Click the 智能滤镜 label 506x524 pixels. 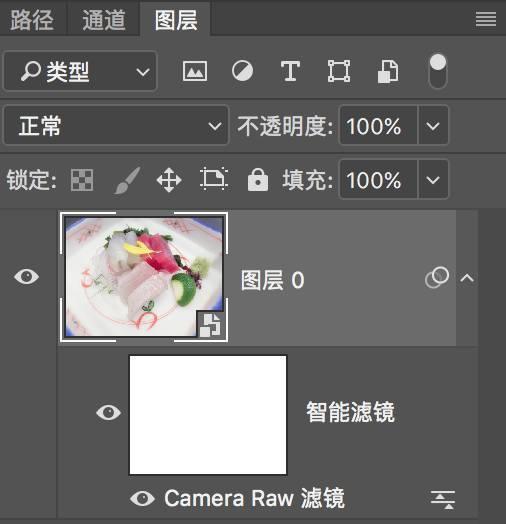350,412
